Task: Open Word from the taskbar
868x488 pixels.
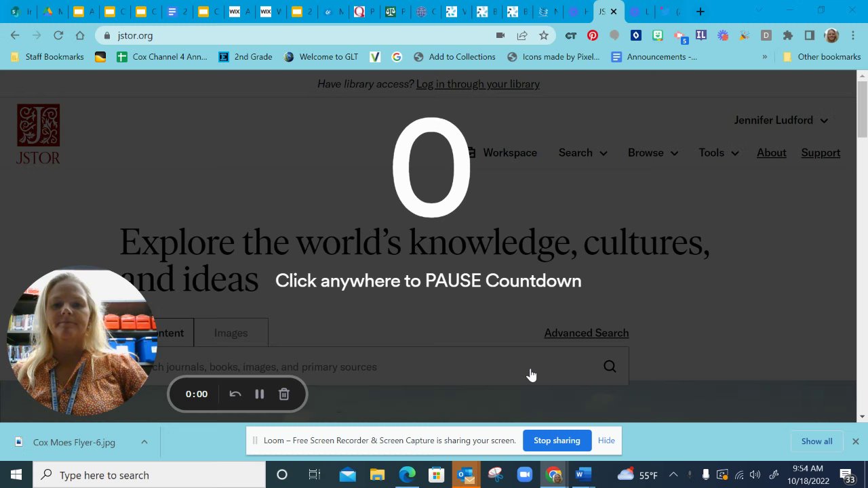Action: pos(583,475)
